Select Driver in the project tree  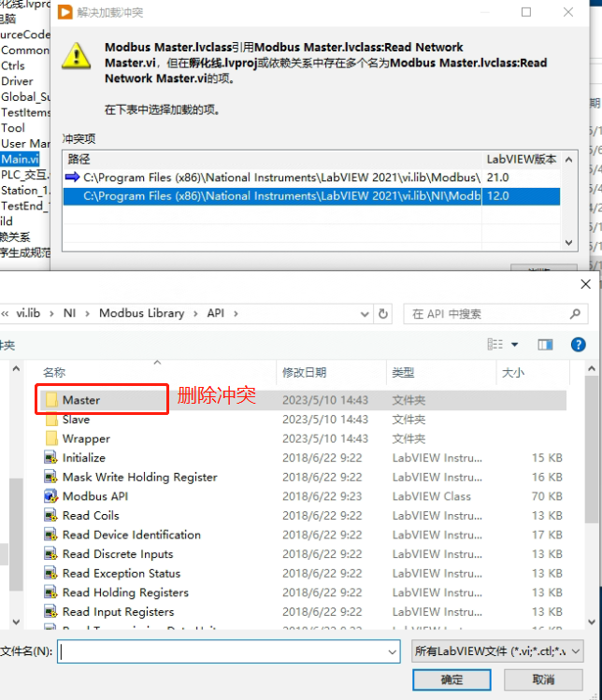click(17, 81)
